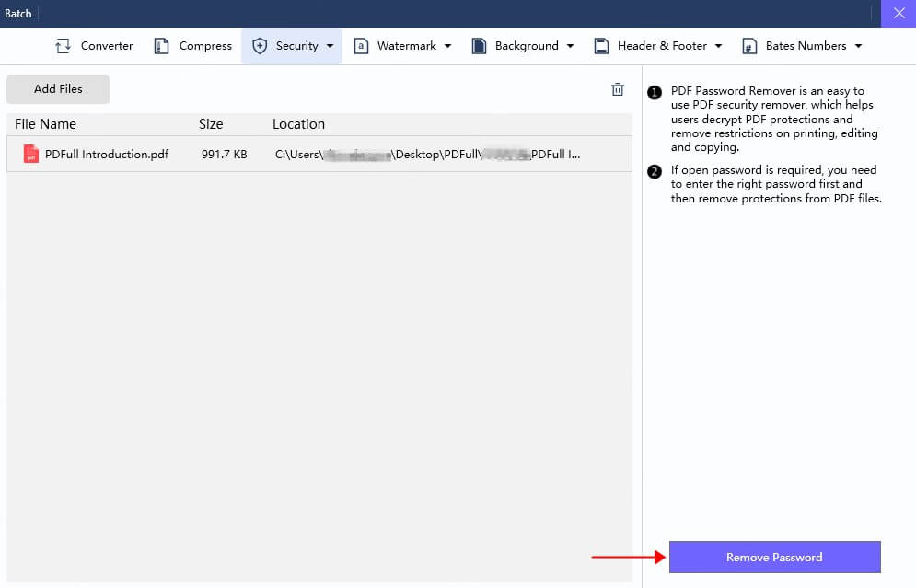Click the Converter arrows icon
Screen dimensions: 916x588
point(63,46)
